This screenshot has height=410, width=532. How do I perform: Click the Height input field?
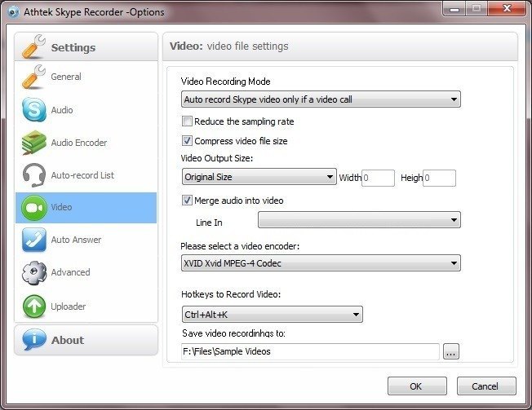click(x=439, y=178)
